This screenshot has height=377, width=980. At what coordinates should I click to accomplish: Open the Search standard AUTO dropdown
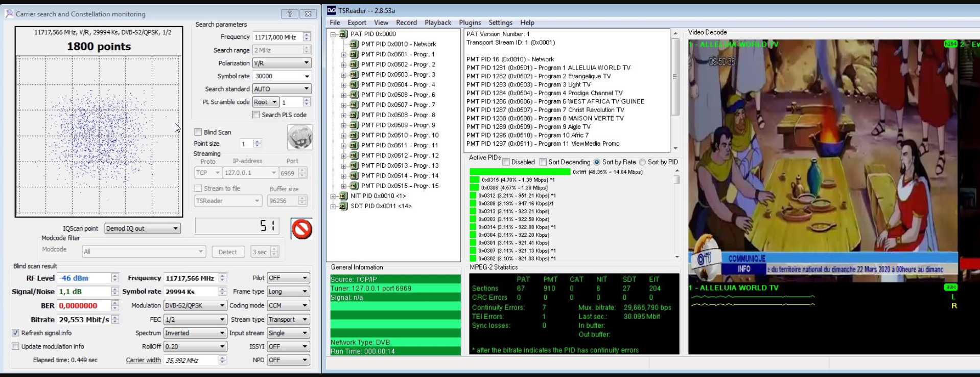(282, 89)
